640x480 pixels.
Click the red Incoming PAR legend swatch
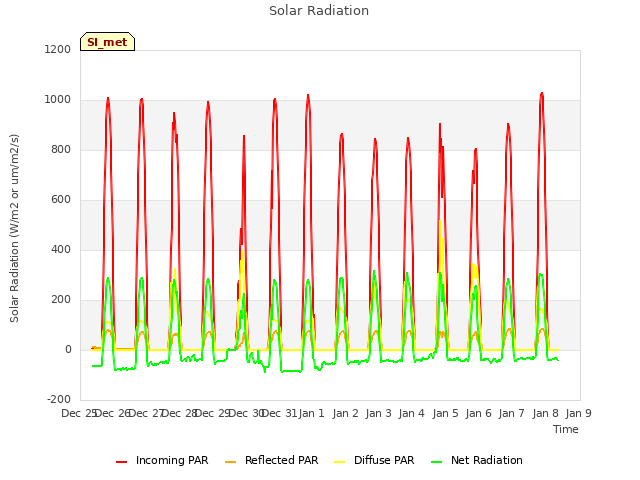[x=122, y=462]
